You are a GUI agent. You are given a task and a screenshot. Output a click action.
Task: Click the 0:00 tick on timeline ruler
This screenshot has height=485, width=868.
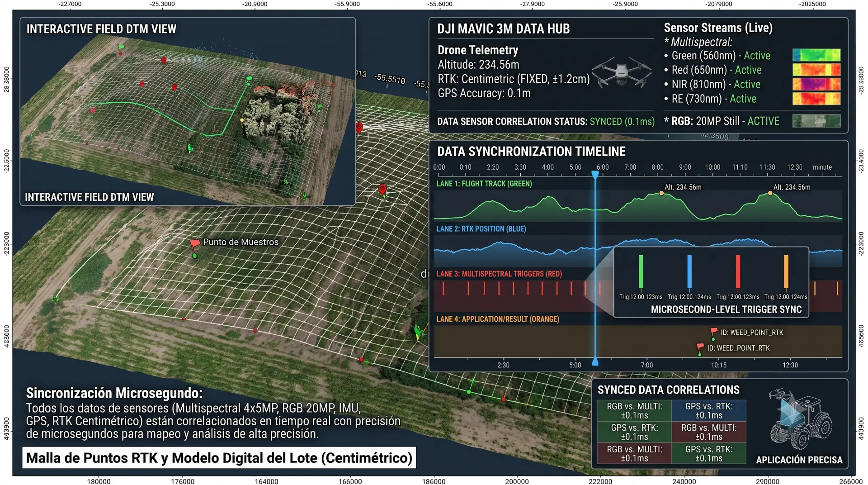[439, 167]
